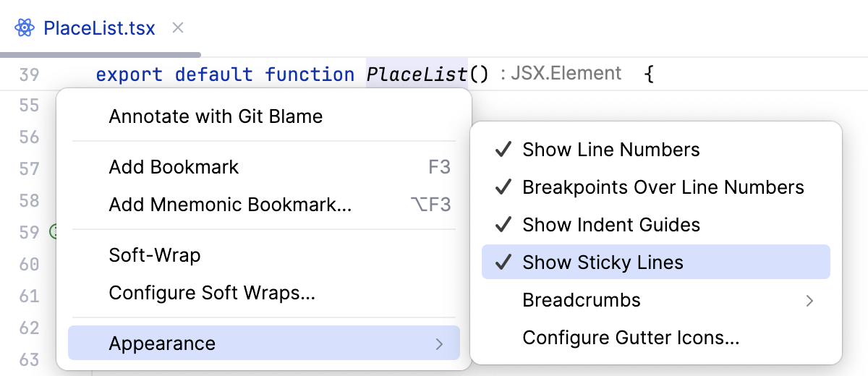Click the JSX.Element type hint
868x376 pixels.
click(566, 73)
